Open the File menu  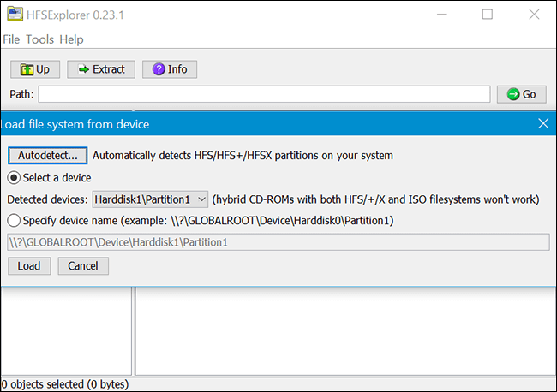(11, 39)
